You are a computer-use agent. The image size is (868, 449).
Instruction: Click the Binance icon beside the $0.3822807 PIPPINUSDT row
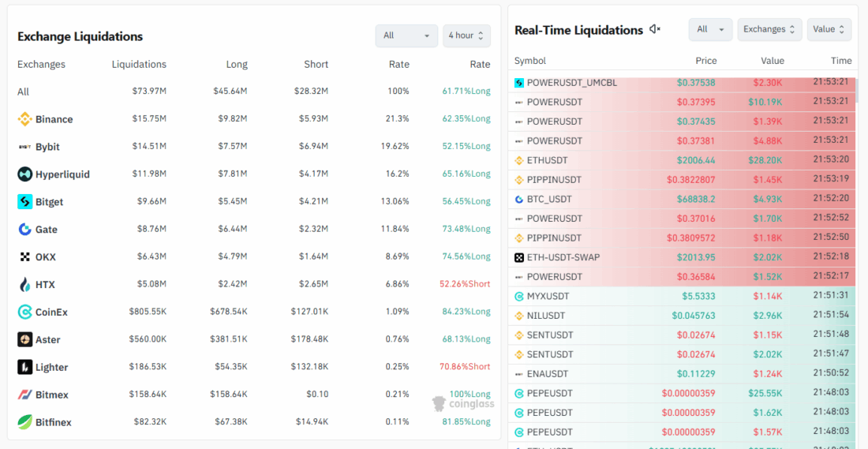tap(519, 180)
